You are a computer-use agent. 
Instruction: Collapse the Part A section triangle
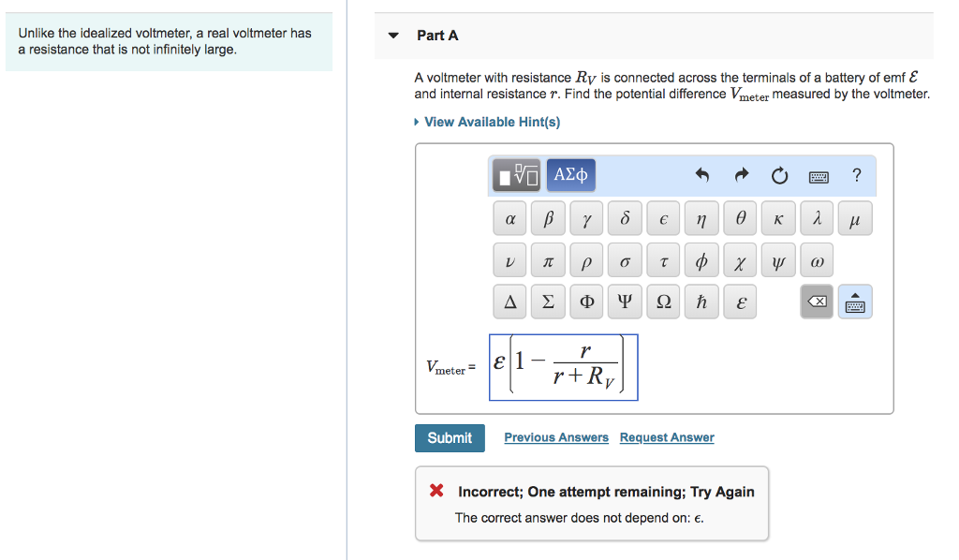click(x=393, y=36)
